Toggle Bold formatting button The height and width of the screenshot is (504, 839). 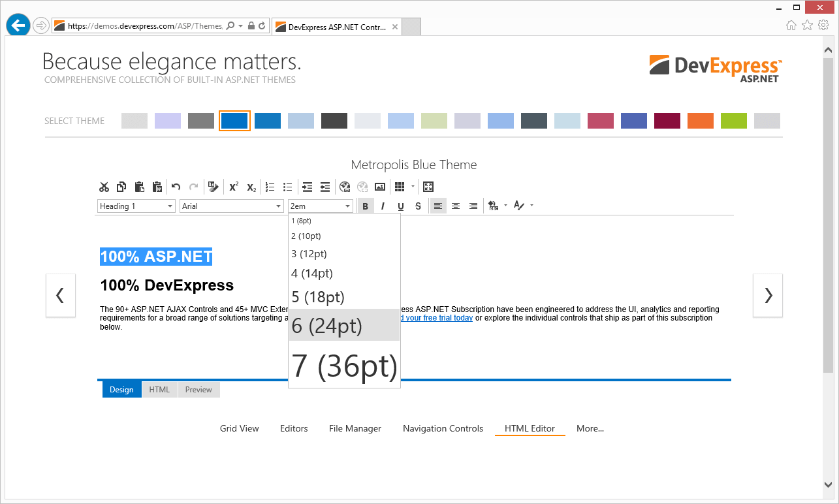365,206
